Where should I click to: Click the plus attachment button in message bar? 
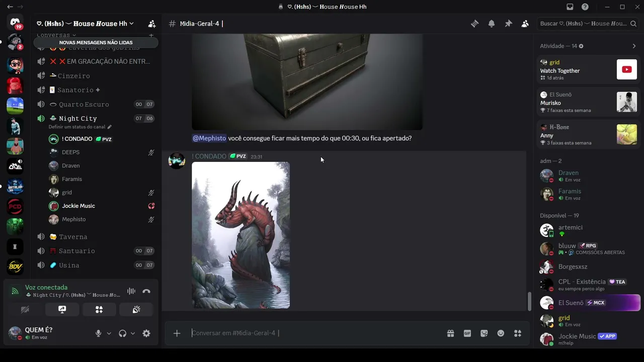coord(177,333)
